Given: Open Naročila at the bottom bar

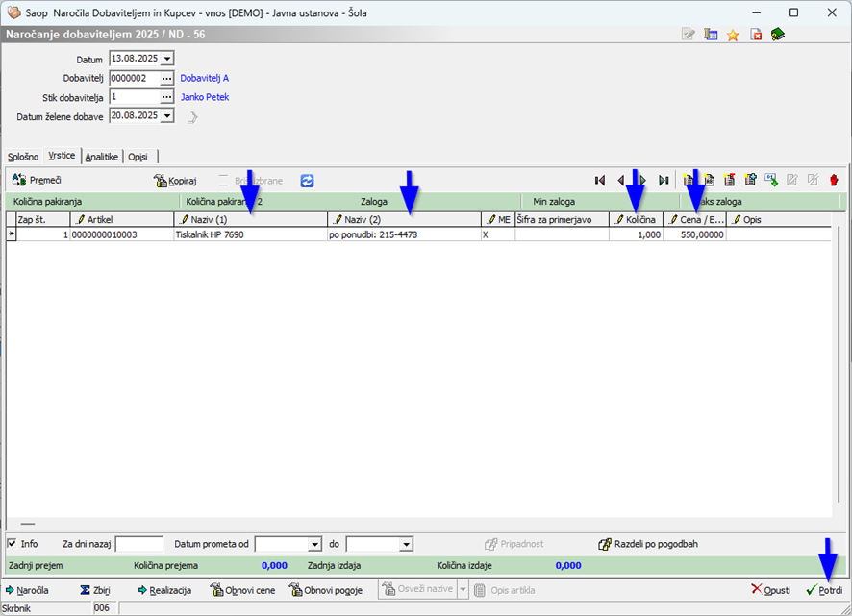Looking at the screenshot, I should tap(27, 590).
